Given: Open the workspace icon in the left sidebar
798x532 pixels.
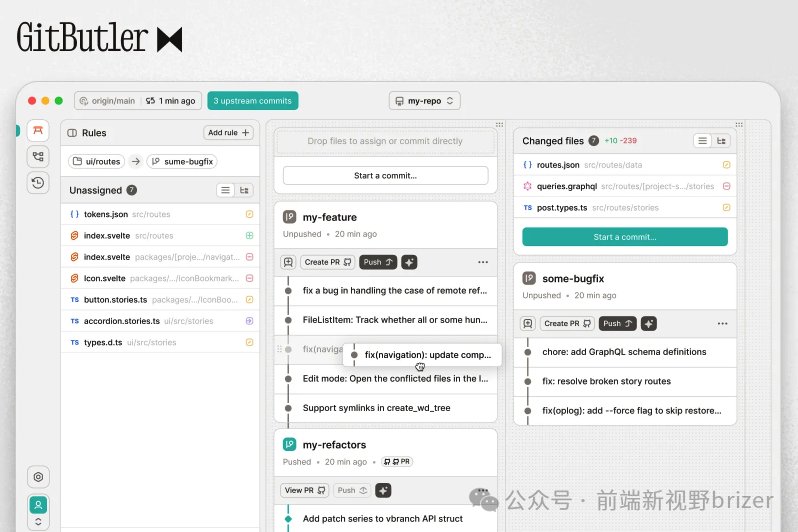Looking at the screenshot, I should [38, 131].
